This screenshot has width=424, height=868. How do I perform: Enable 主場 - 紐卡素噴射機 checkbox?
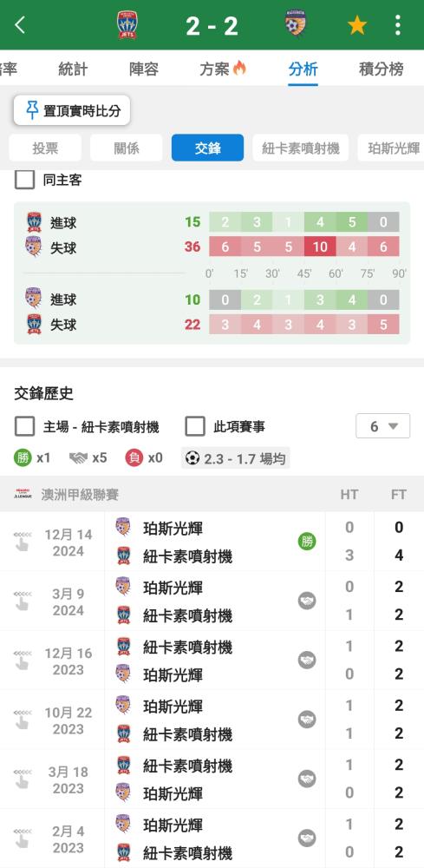click(24, 426)
